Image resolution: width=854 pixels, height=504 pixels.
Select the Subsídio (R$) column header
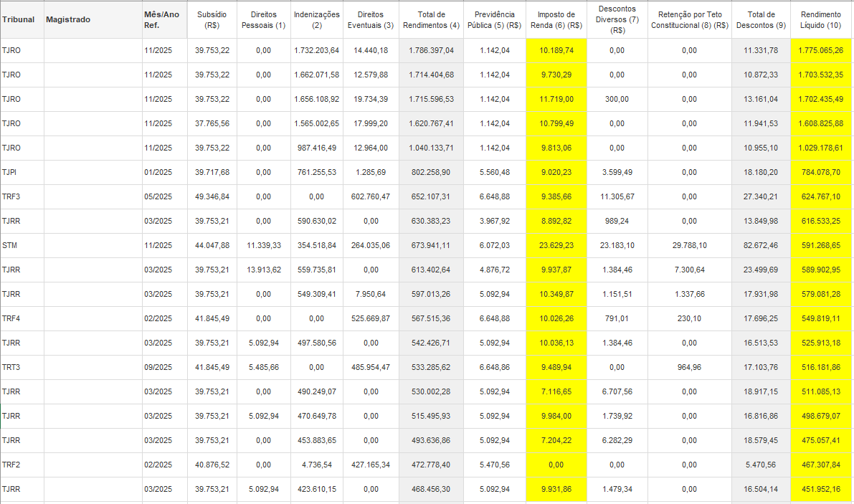[212, 19]
